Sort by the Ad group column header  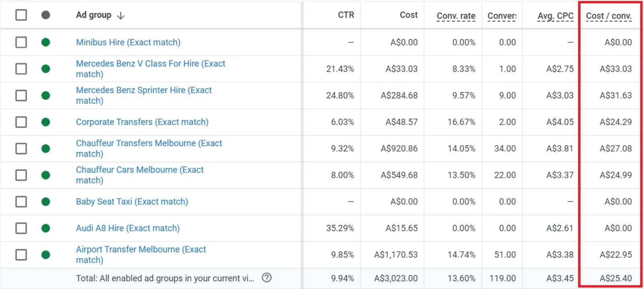[x=93, y=15]
